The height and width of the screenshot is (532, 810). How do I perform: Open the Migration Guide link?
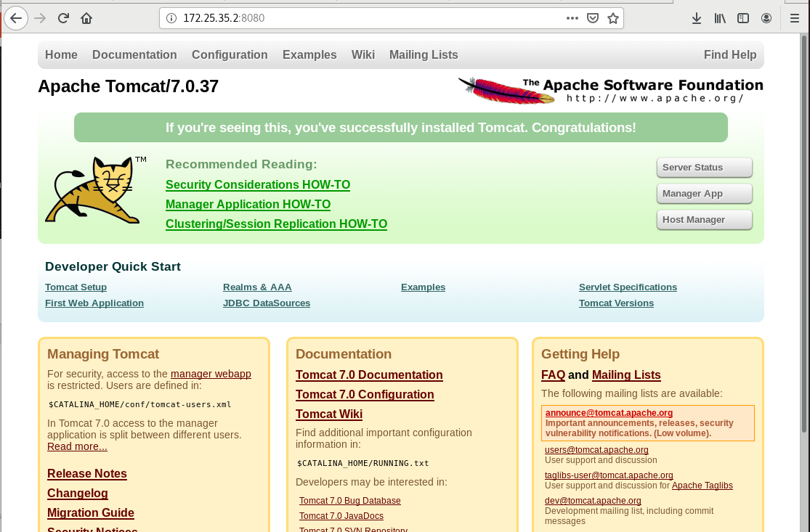pyautogui.click(x=90, y=513)
